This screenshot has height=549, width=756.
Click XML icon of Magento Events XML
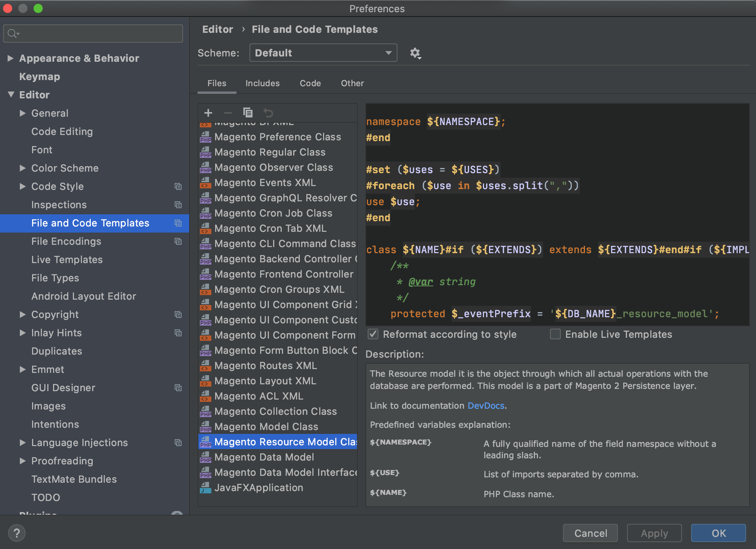click(x=206, y=183)
